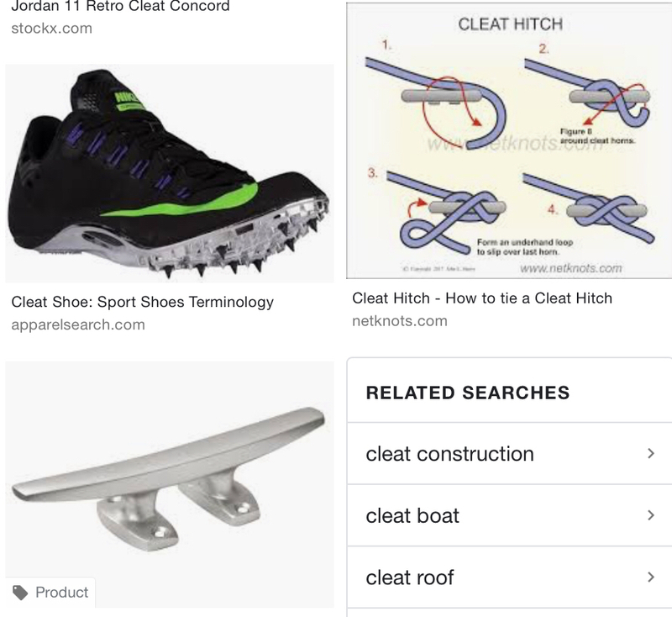The height and width of the screenshot is (617, 672).
Task: Visit the apparelsearch.com source link
Action: point(78,324)
